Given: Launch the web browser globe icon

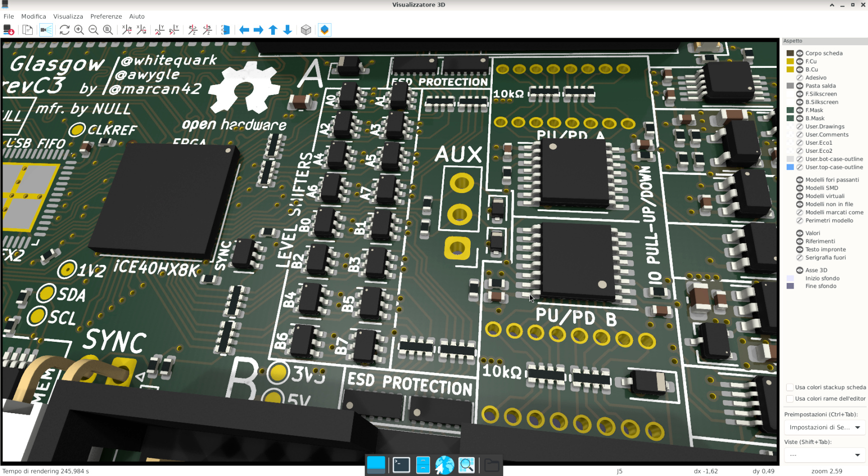Looking at the screenshot, I should coord(445,465).
